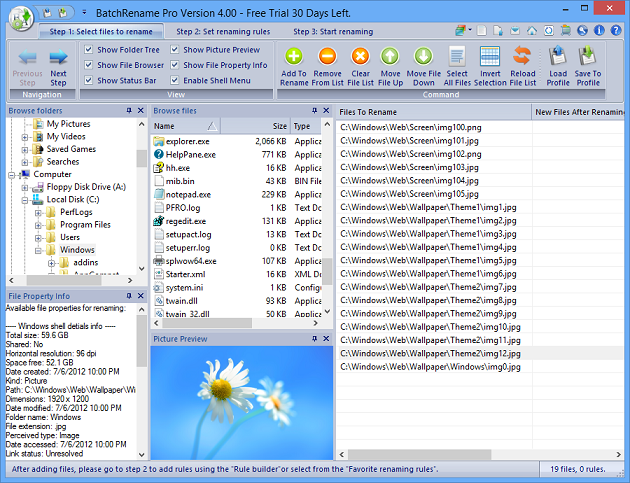Switch to Step 3: Start renaming tab
Screen dimensions: 630x483
[x=333, y=31]
